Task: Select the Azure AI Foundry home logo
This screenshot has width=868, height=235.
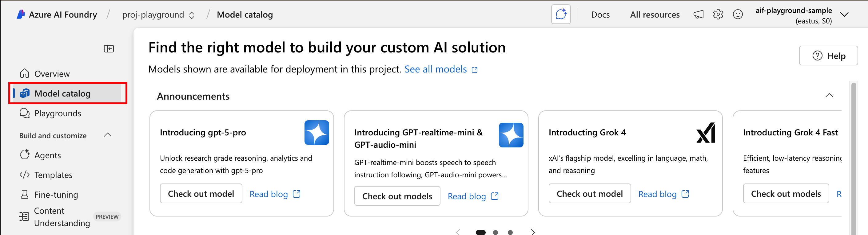Action: coord(21,14)
